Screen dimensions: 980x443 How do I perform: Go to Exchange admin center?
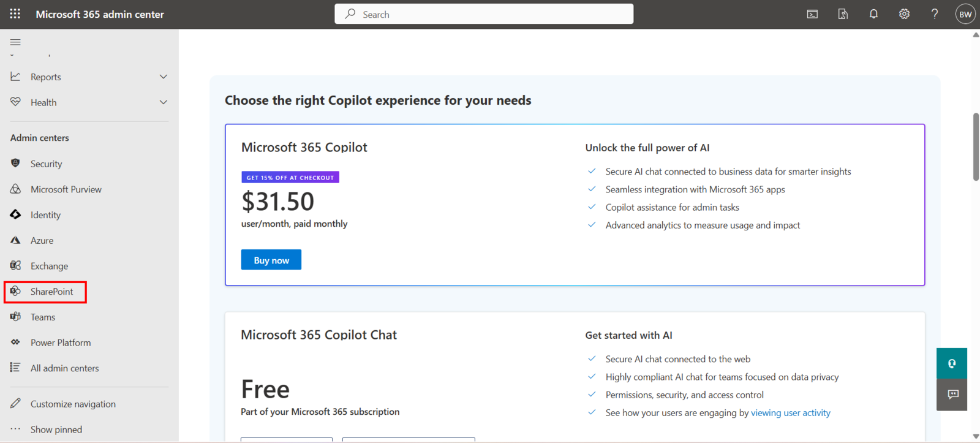[x=49, y=266]
